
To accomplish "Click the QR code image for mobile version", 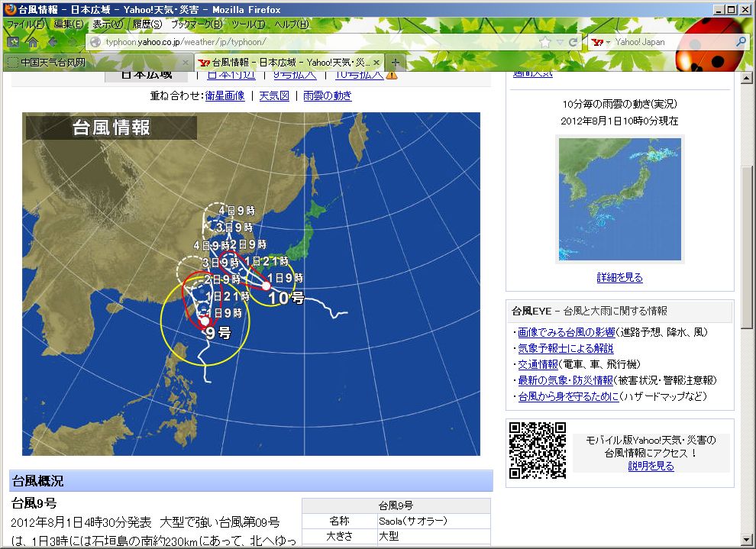I will 538,450.
